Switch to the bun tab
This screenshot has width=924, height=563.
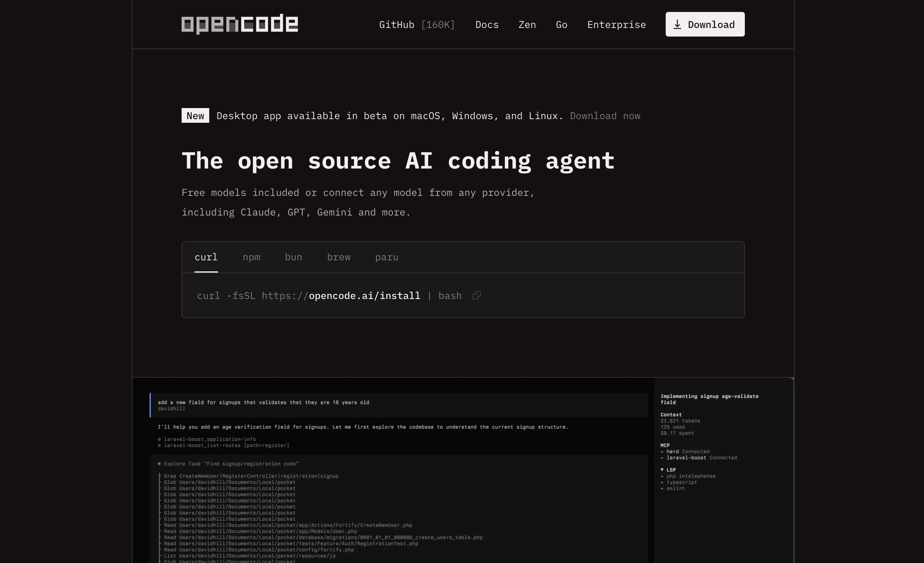(293, 257)
